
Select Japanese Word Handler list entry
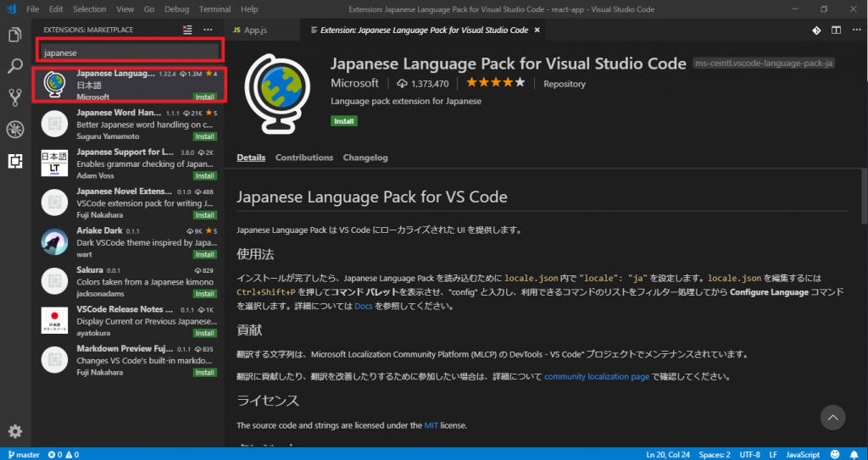[x=128, y=124]
